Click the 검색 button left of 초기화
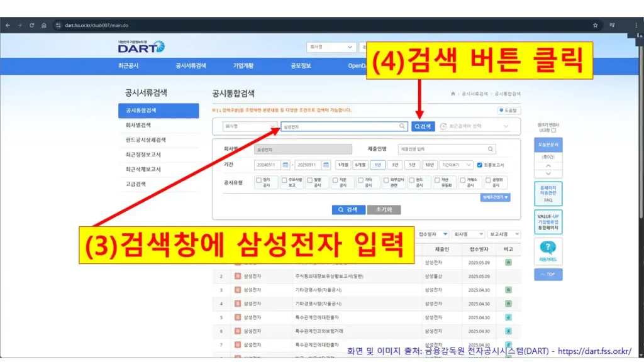Viewport: 644px width, 362px height. pyautogui.click(x=348, y=210)
